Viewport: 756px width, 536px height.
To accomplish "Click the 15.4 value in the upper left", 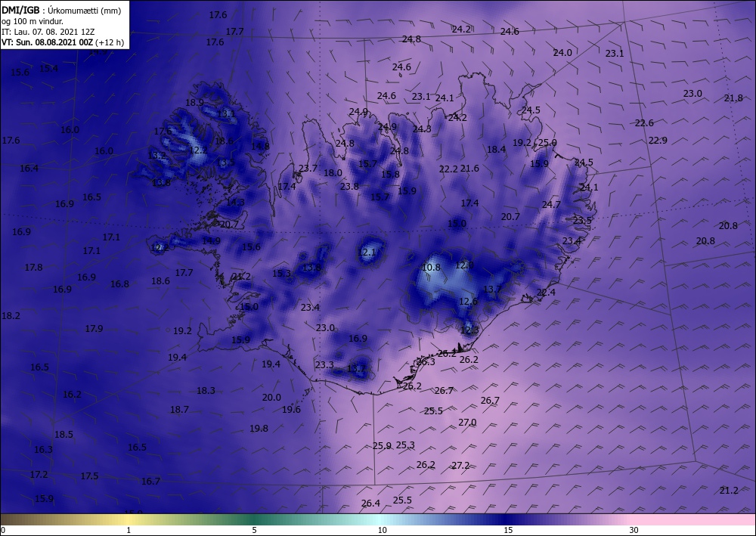I will pos(48,69).
